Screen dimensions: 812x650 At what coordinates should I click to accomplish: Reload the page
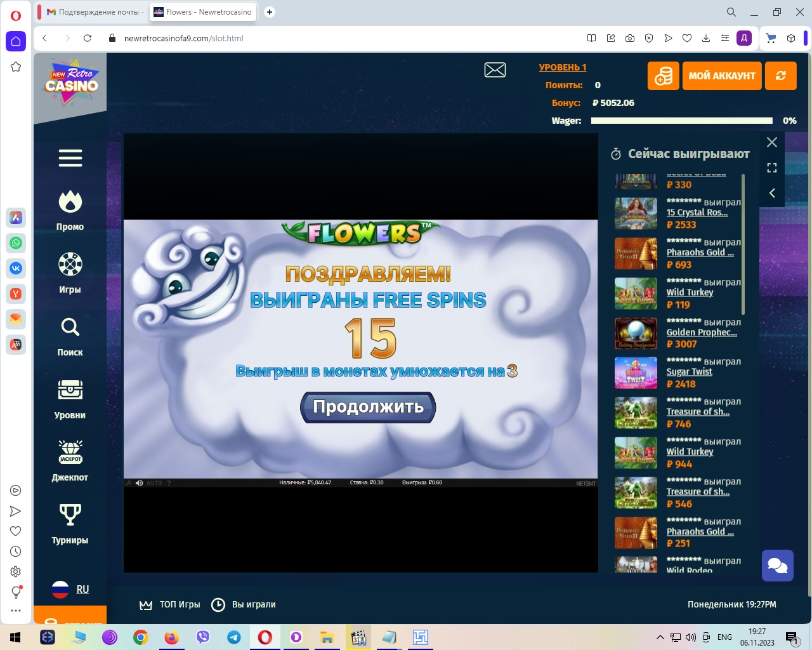click(88, 38)
